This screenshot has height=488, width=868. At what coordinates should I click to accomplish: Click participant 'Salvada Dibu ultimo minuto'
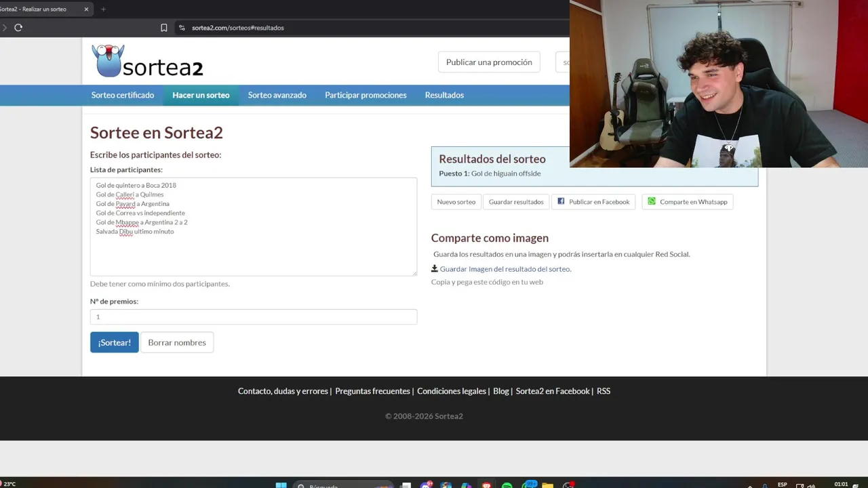[135, 231]
